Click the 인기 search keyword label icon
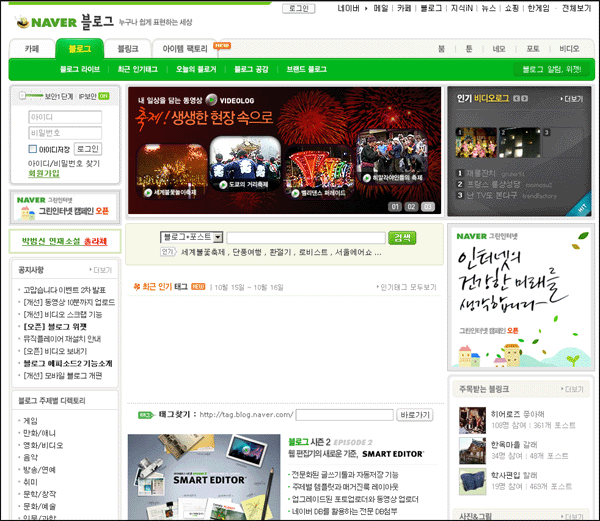Viewport: 600px width, 521px height. pos(168,252)
